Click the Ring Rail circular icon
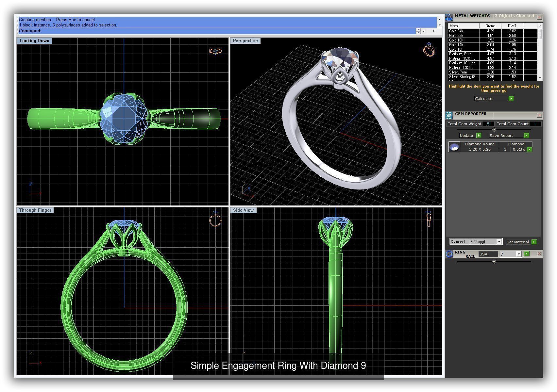The image size is (557, 392). tap(449, 254)
